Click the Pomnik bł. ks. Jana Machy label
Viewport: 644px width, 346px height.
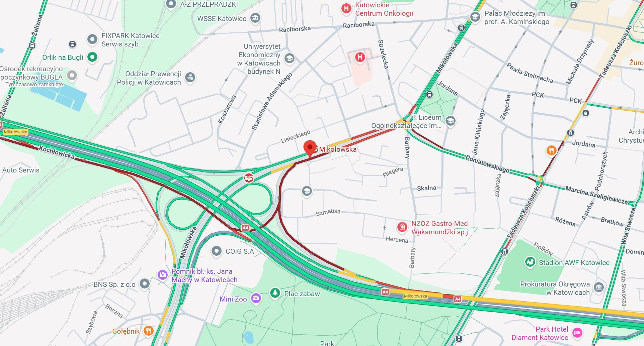click(x=205, y=275)
